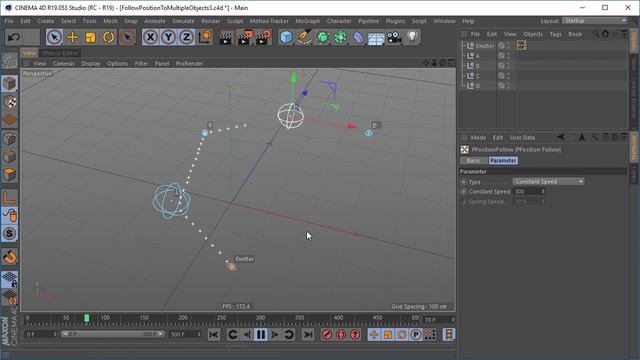
Task: Open the Floor environment icon
Action: [x=376, y=38]
